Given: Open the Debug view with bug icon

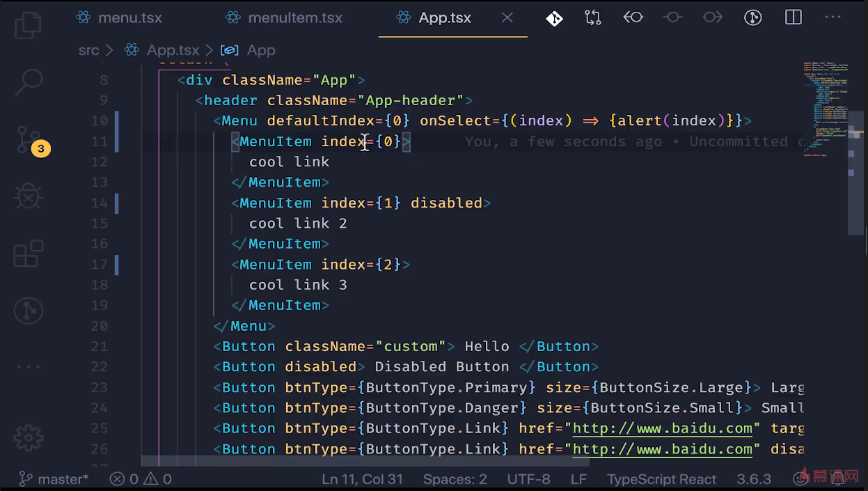Looking at the screenshot, I should [x=29, y=197].
